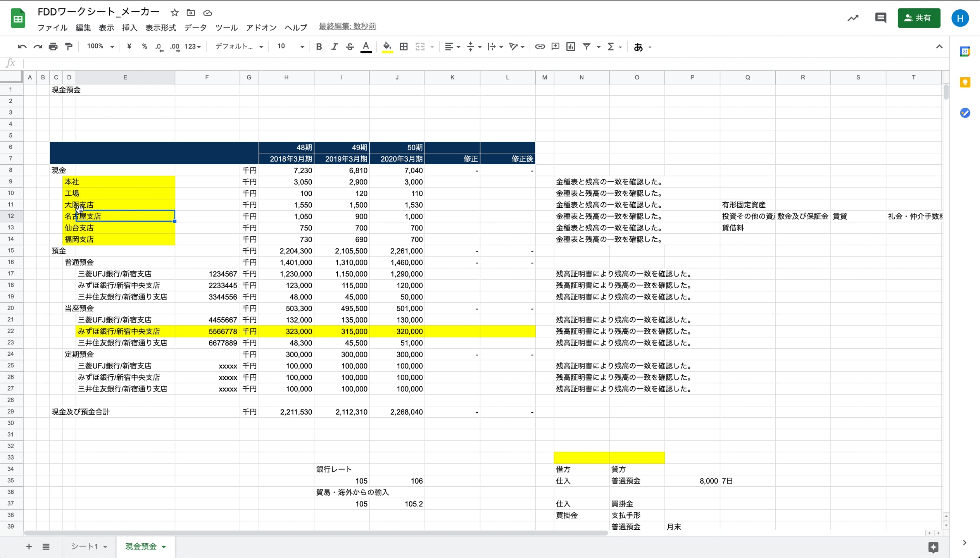Open the データ menu
This screenshot has height=558, width=980.
195,28
